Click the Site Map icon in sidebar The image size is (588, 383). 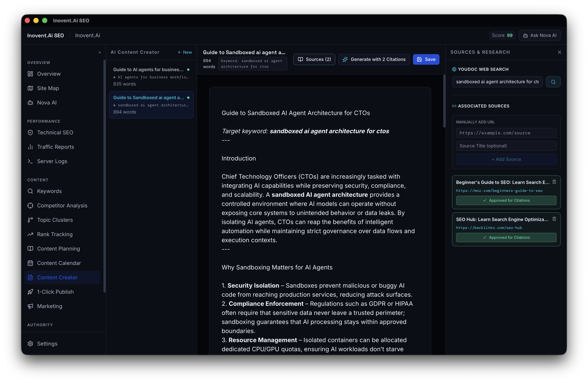click(x=30, y=88)
